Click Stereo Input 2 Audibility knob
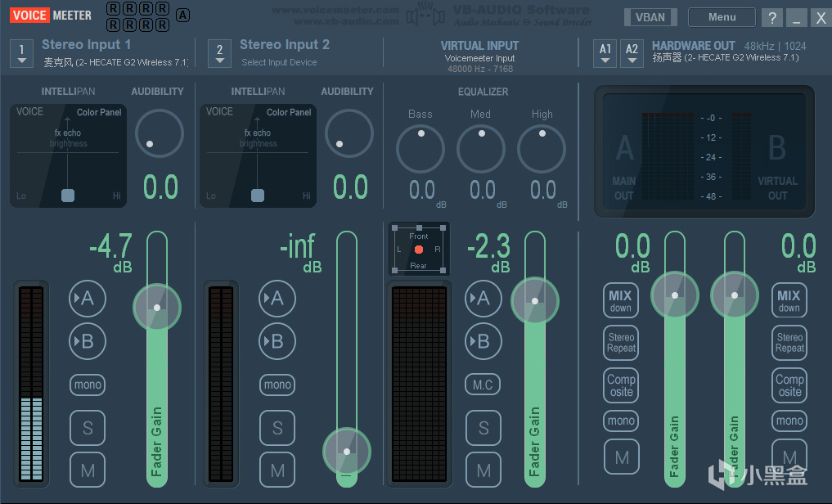The image size is (832, 504). (x=349, y=133)
